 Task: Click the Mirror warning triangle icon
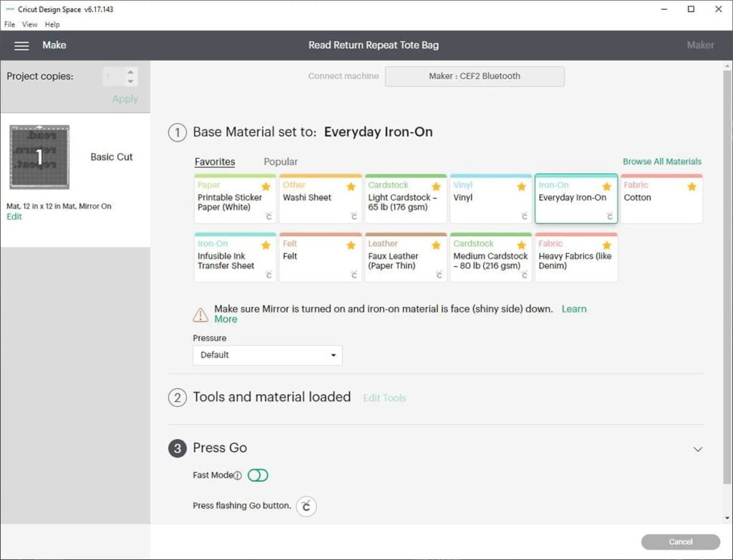(200, 315)
